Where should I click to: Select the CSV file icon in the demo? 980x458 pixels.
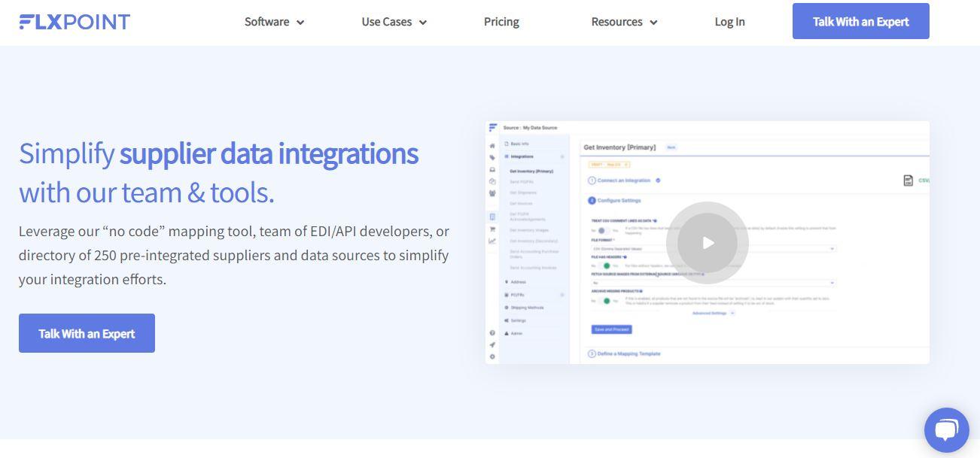point(908,180)
